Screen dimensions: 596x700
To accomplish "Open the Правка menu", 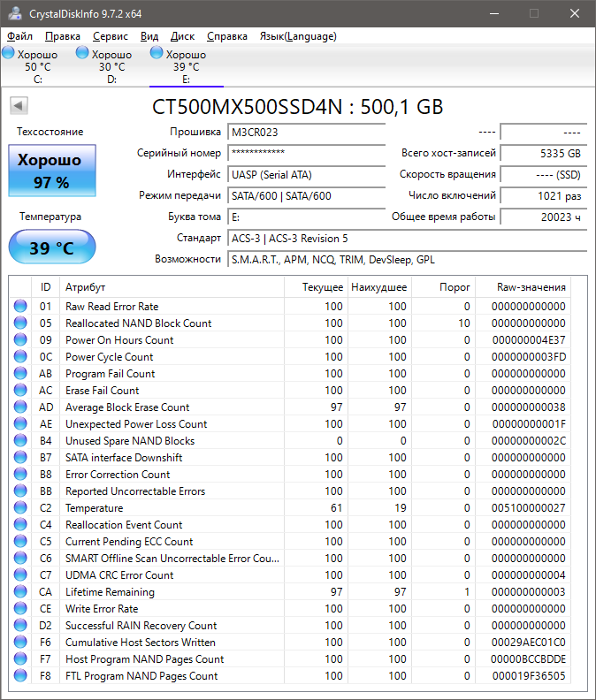I will click(x=63, y=36).
